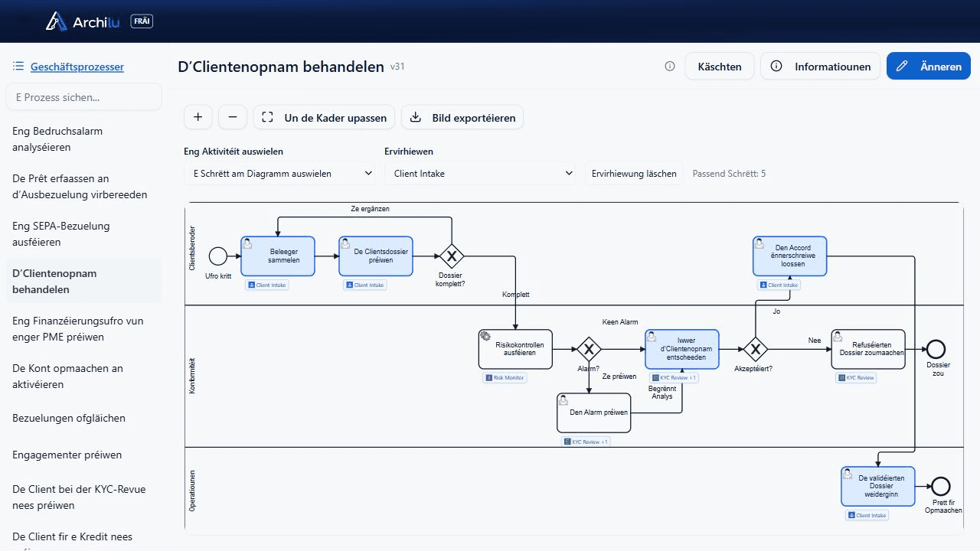Click KYC Review tag under Refuséierten Dossier
Viewport: 980px width, 551px height.
pyautogui.click(x=856, y=378)
